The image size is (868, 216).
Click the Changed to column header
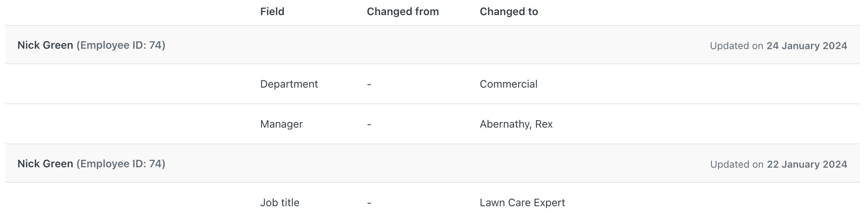[509, 12]
